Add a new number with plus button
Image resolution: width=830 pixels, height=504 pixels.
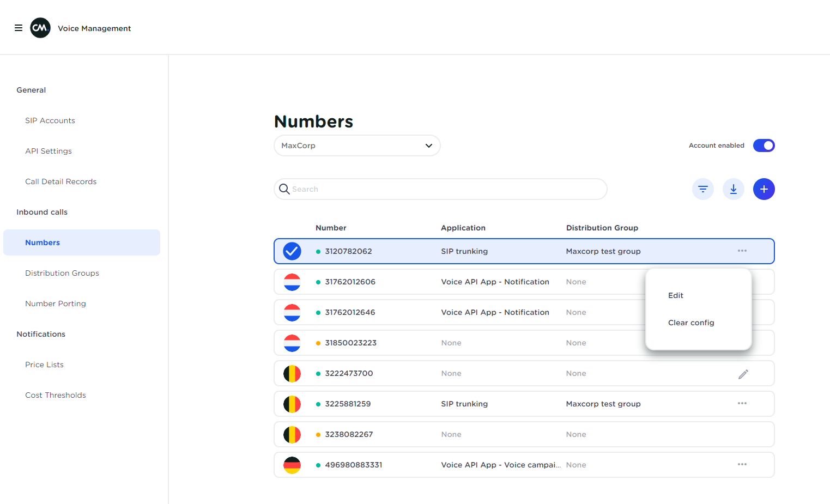pos(764,189)
